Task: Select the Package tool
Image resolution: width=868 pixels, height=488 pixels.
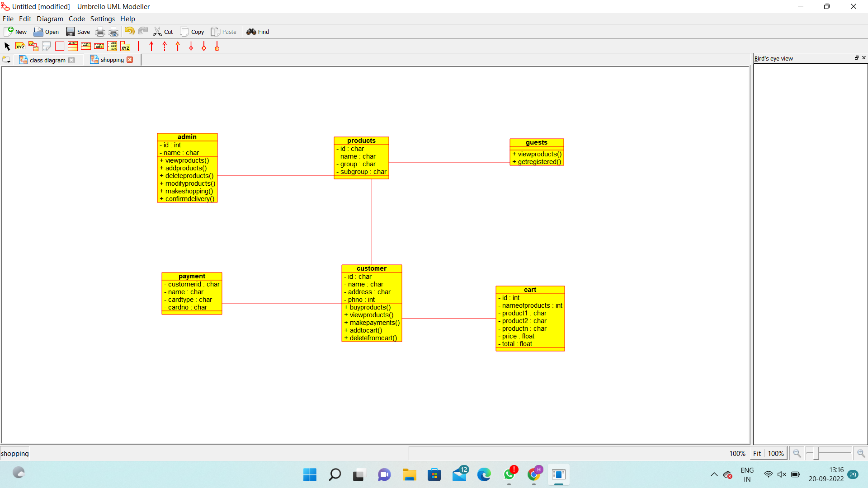Action: 125,46
